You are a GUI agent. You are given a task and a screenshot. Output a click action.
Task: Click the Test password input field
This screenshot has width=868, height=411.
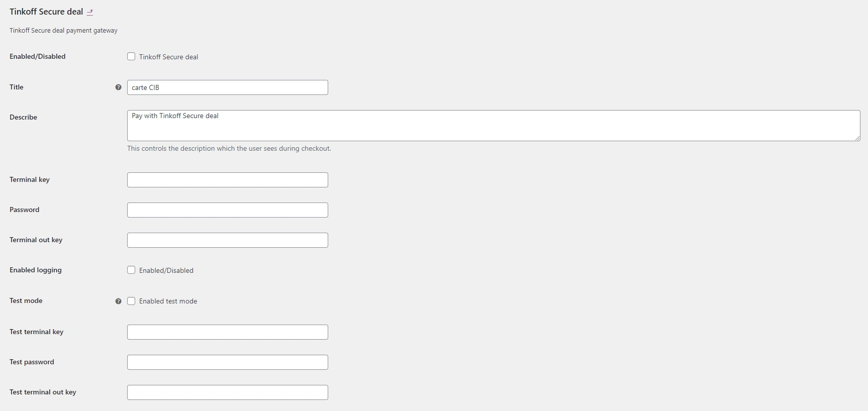(x=228, y=362)
